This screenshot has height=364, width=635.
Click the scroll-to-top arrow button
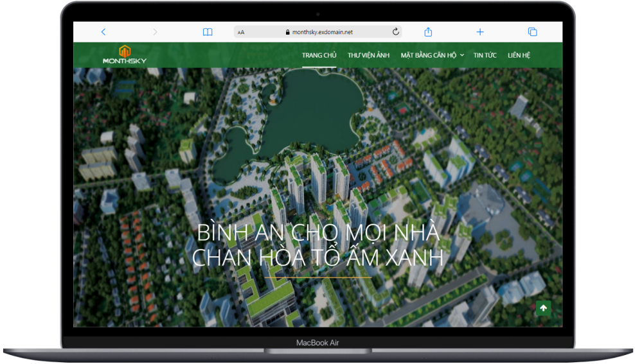coord(543,308)
